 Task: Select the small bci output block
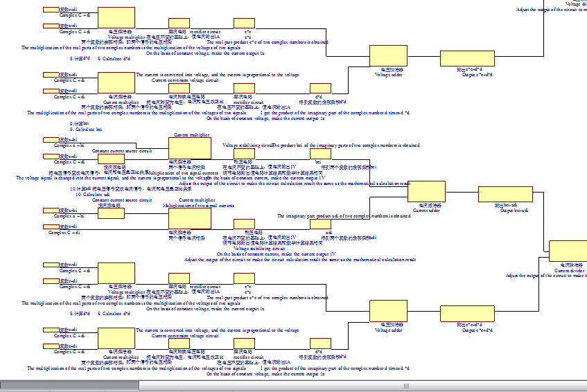tap(320, 153)
